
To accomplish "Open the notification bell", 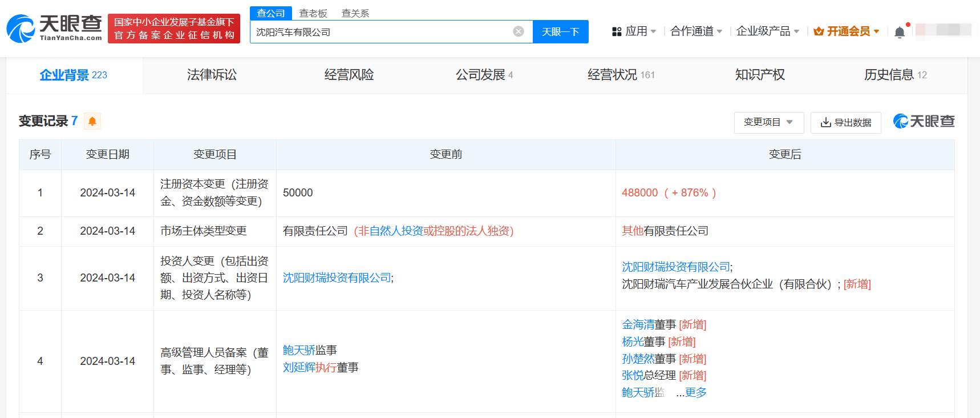I will [900, 32].
